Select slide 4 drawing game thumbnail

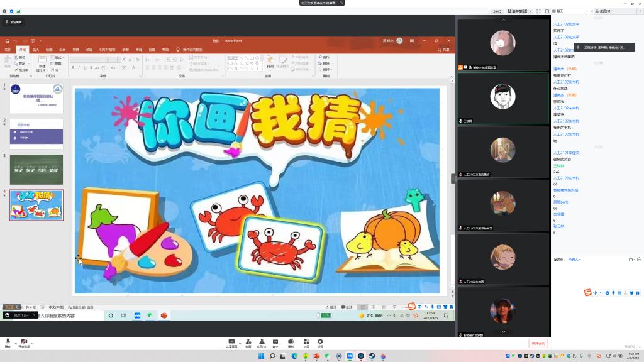point(36,206)
